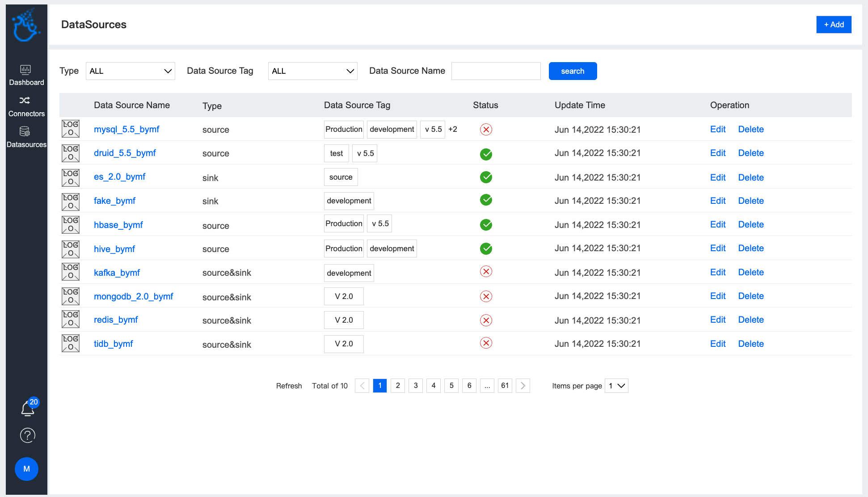Click the Status column header
This screenshot has width=868, height=497.
pos(485,105)
